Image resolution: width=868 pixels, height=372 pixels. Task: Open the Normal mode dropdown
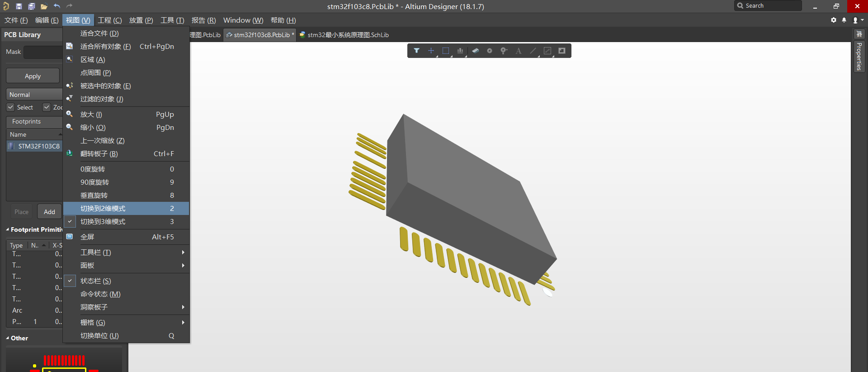[x=34, y=95]
